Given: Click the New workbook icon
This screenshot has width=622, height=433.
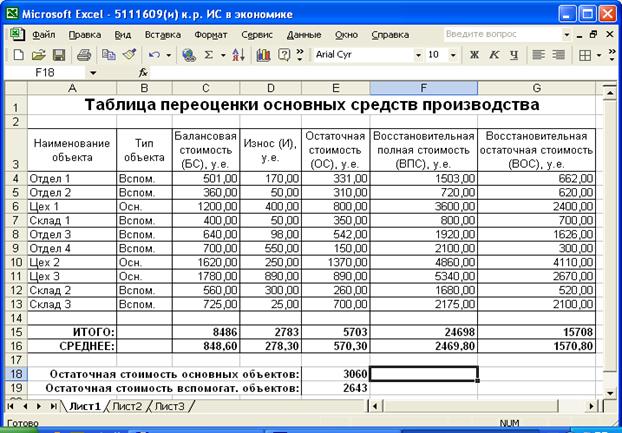Looking at the screenshot, I should pyautogui.click(x=18, y=55).
